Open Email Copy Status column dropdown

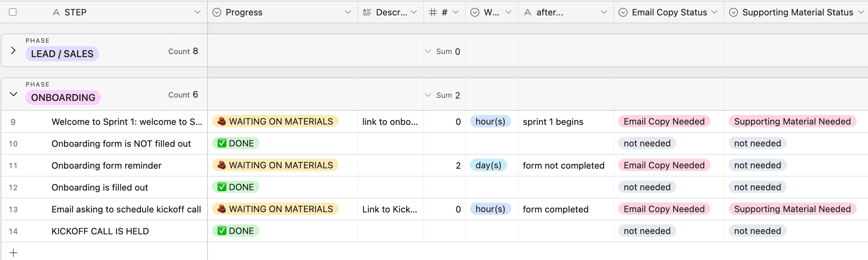coord(714,12)
